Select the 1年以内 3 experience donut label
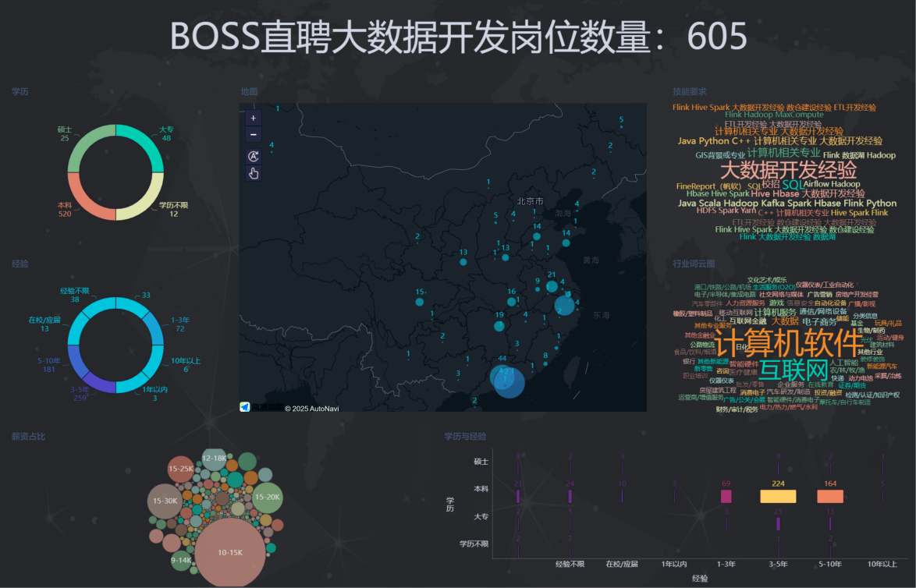 click(154, 394)
